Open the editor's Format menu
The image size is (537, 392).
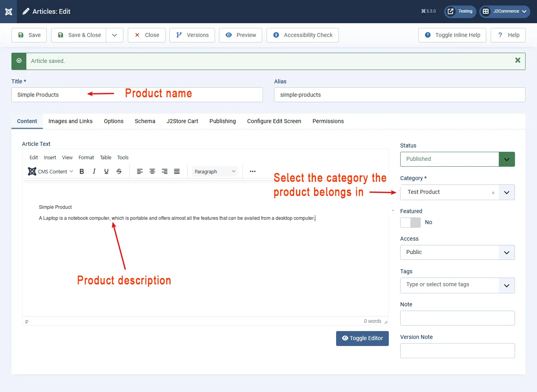[86, 158]
